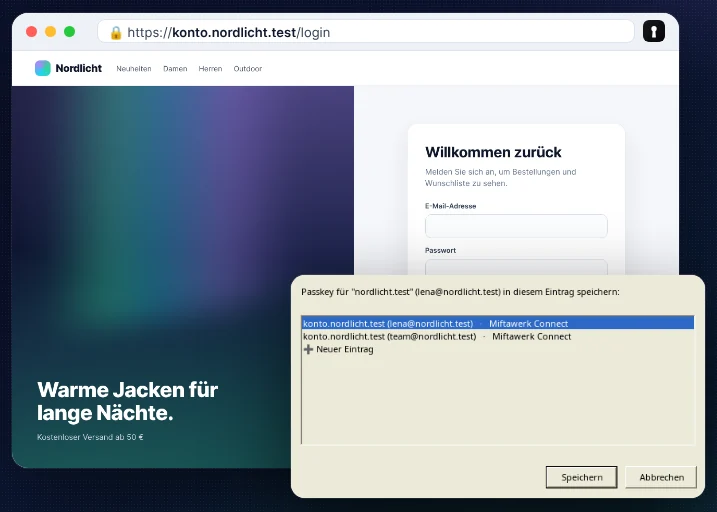
Task: Select the lena@nordlicht.test entry row
Action: pos(498,323)
